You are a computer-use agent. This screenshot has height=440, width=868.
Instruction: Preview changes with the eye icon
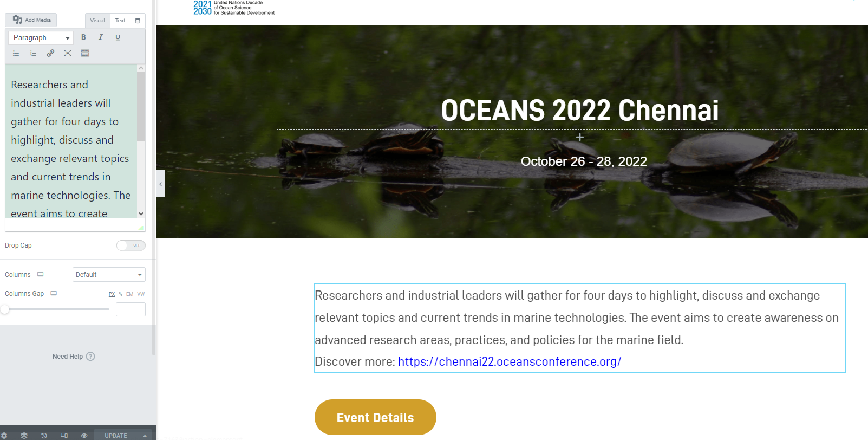pos(84,435)
